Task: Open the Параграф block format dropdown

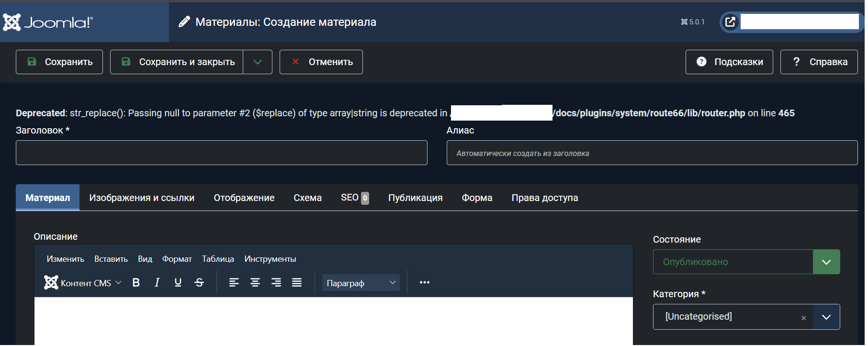Action: click(361, 283)
